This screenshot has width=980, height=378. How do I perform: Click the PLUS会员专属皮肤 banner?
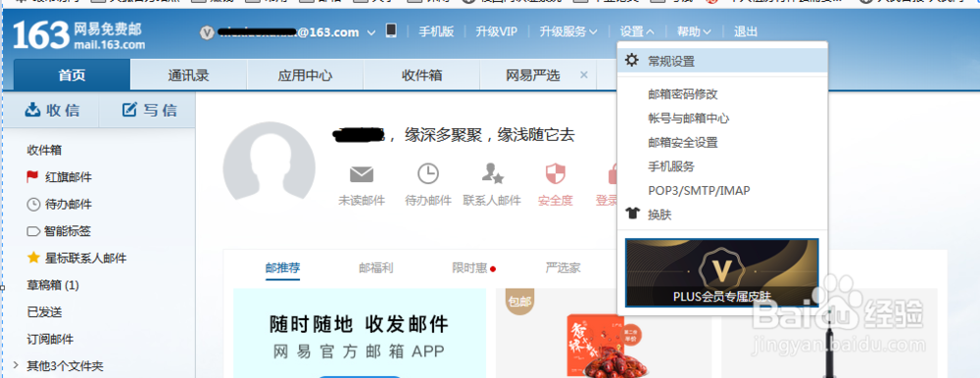click(722, 272)
